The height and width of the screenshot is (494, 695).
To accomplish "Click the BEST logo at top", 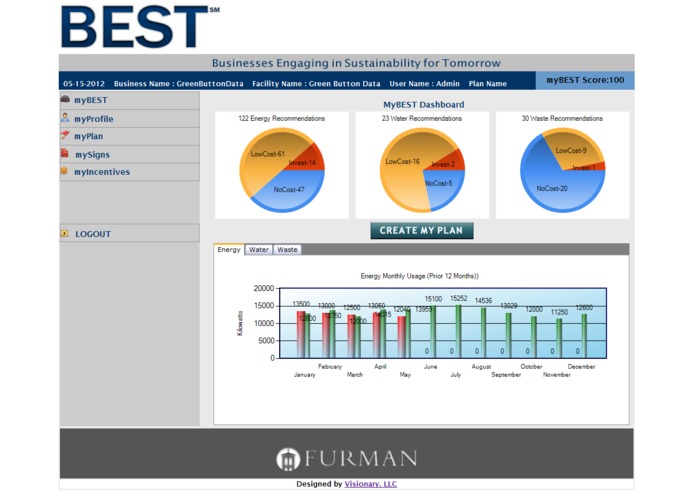I will 140,26.
